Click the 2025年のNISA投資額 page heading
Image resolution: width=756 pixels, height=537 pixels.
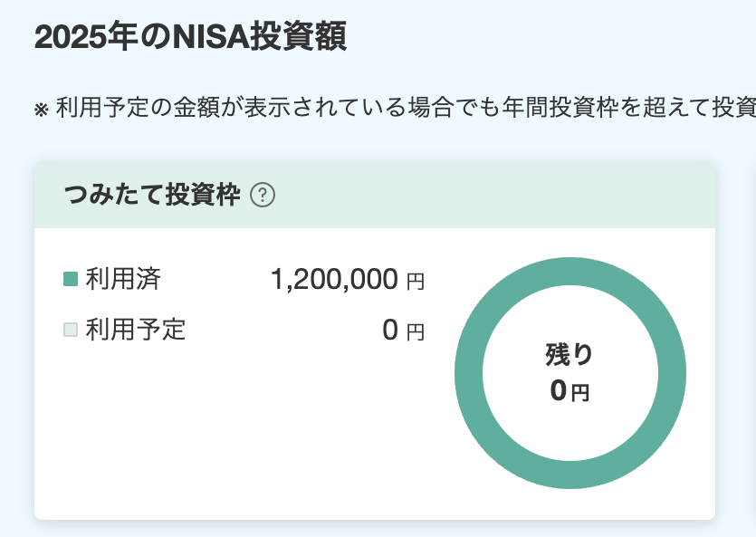pyautogui.click(x=190, y=39)
